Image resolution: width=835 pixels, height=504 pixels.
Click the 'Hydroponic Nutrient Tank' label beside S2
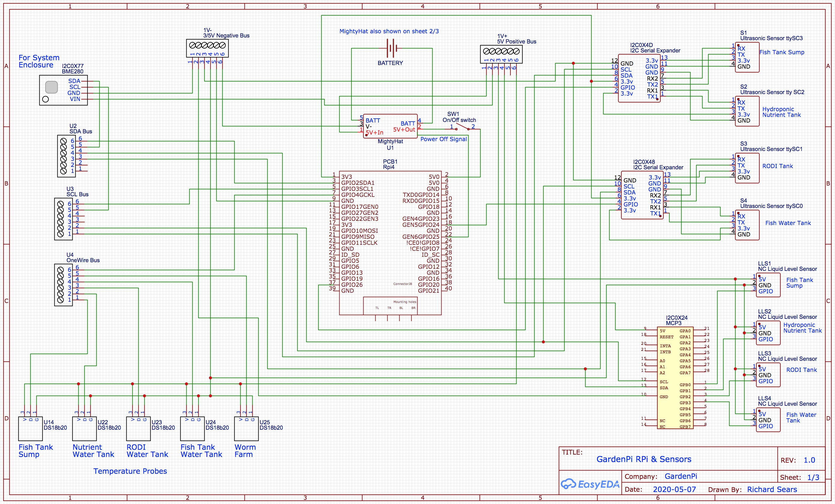[x=781, y=112]
